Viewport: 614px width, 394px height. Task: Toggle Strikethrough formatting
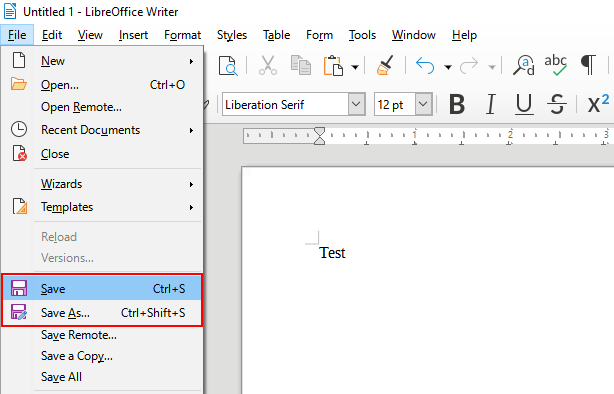tap(557, 105)
